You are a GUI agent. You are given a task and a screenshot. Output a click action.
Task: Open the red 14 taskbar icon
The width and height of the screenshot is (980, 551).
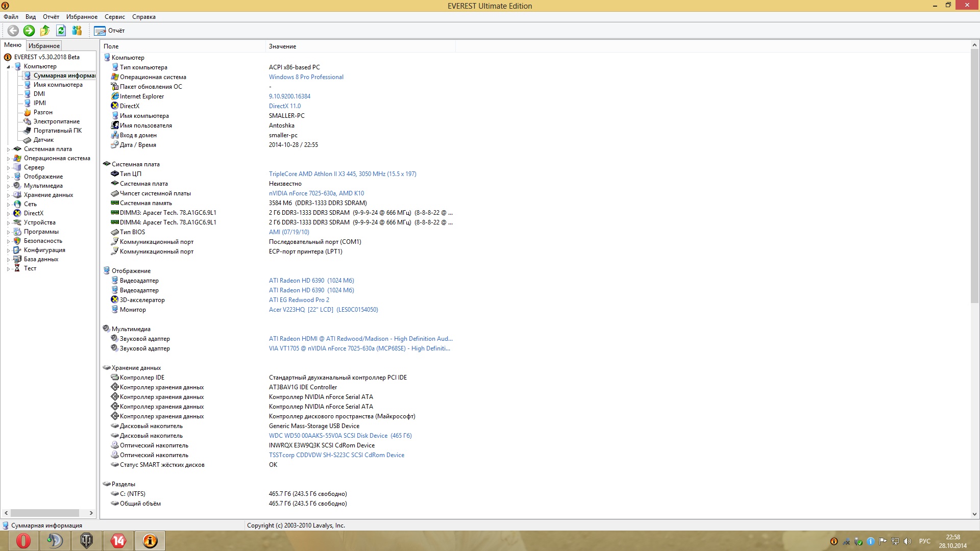tap(118, 541)
